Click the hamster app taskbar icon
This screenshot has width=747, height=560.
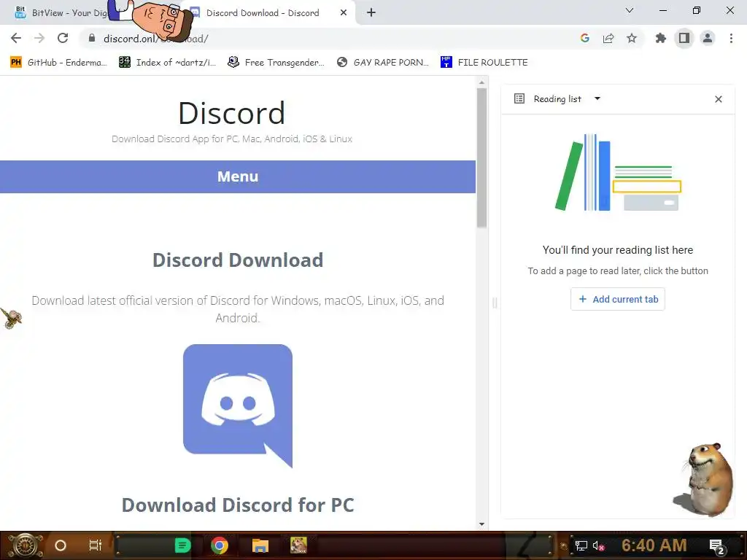(298, 545)
